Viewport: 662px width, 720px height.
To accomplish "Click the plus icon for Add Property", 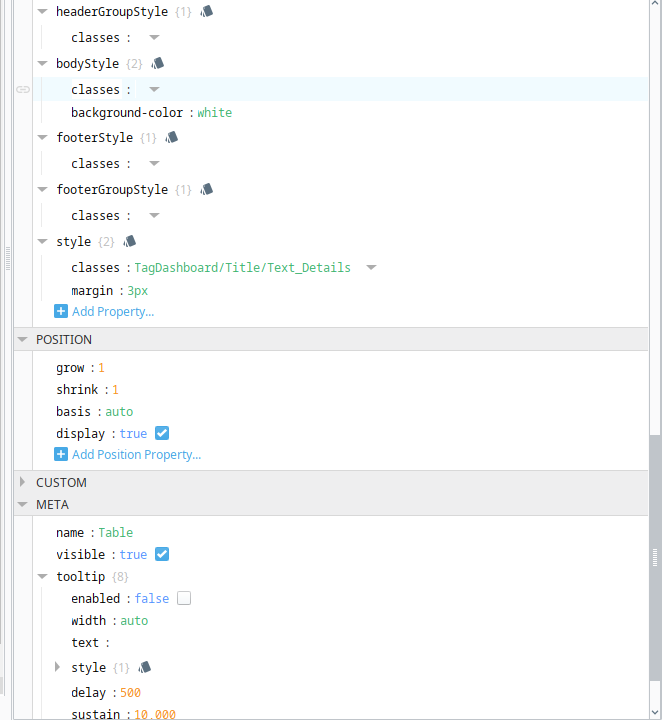I will click(61, 311).
